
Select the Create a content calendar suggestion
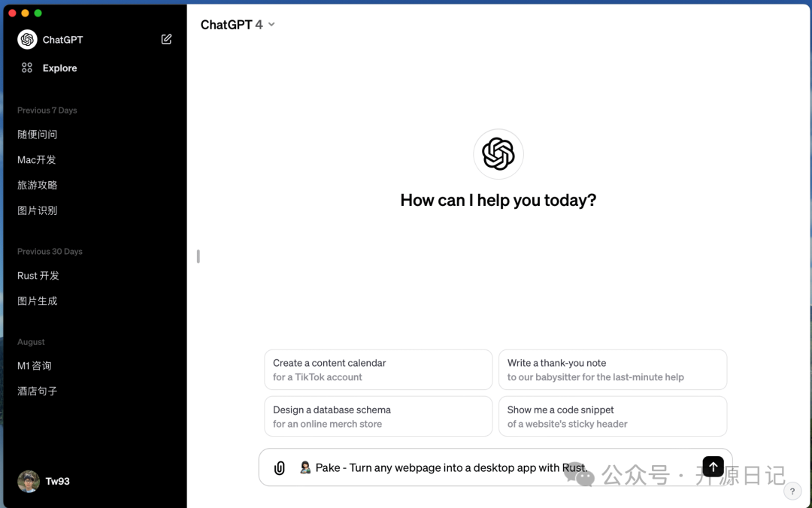378,370
